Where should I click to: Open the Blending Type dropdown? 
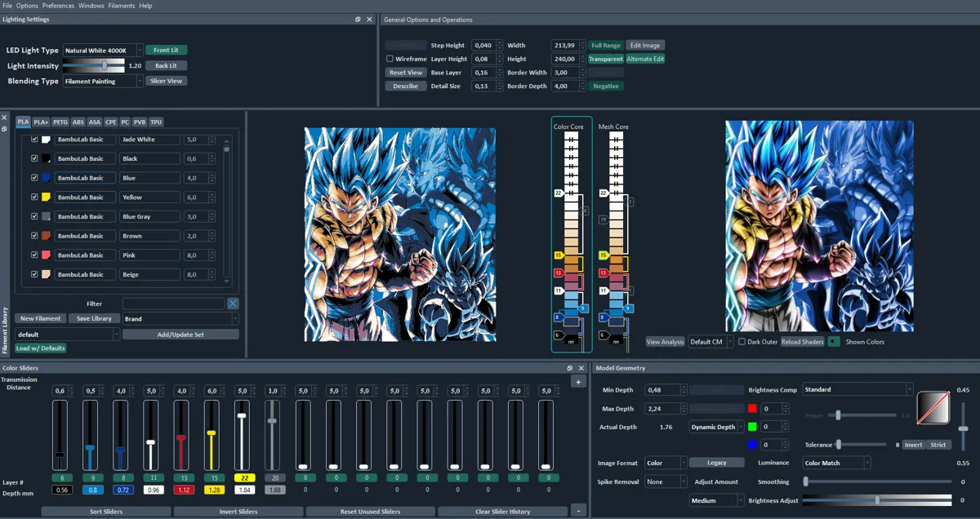(x=103, y=82)
